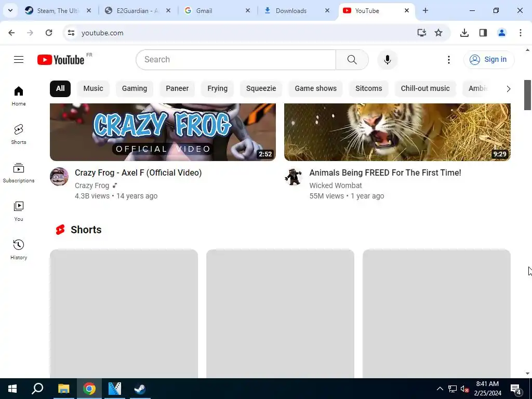
Task: Open File Explorer from taskbar
Action: [x=63, y=389]
